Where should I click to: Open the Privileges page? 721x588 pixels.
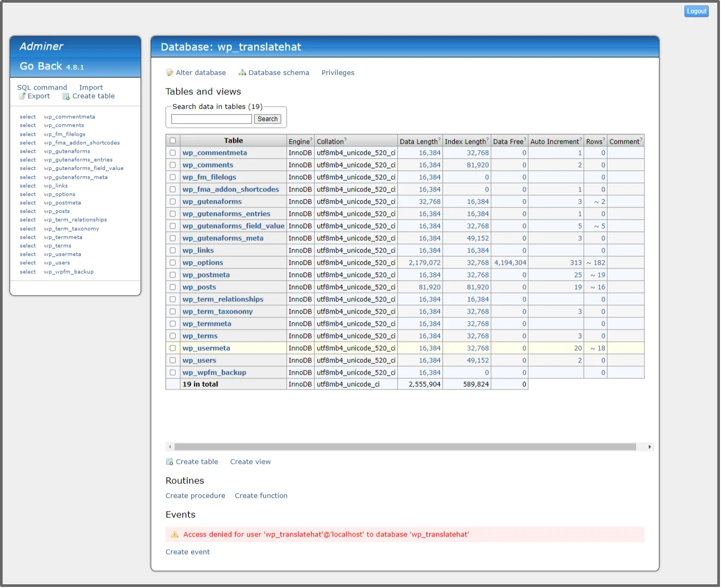(338, 72)
